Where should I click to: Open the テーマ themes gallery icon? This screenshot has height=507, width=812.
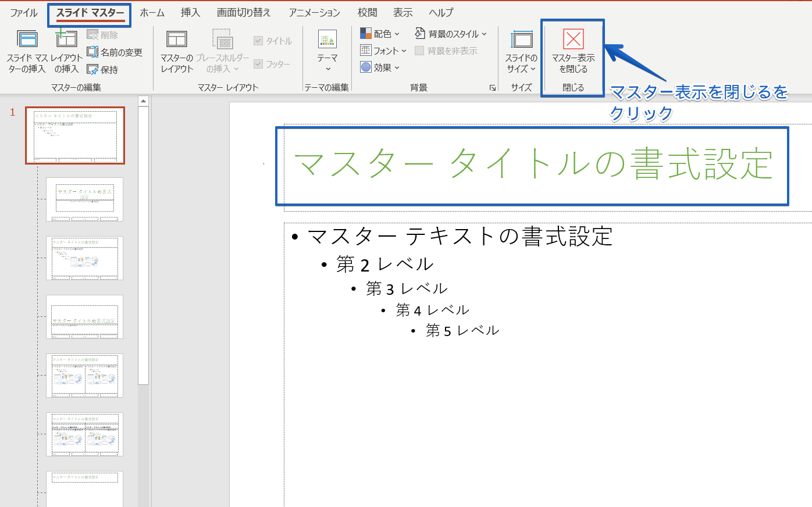[327, 39]
